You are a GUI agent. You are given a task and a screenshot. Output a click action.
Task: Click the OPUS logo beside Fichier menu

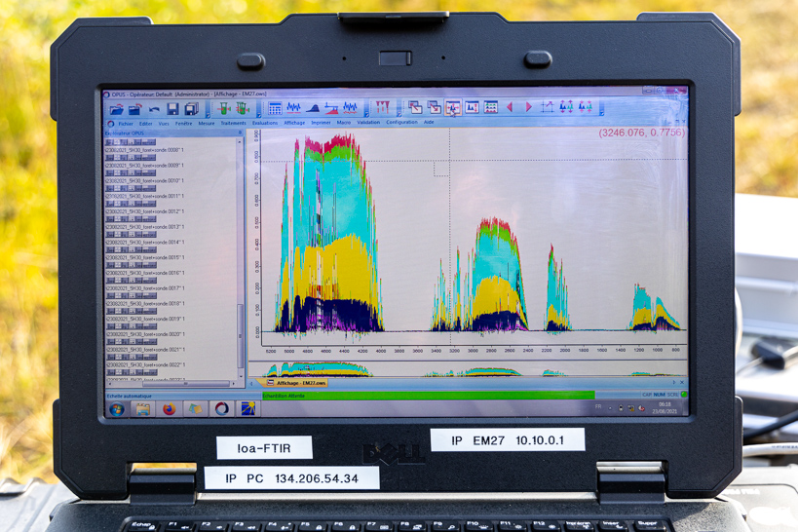click(110, 124)
